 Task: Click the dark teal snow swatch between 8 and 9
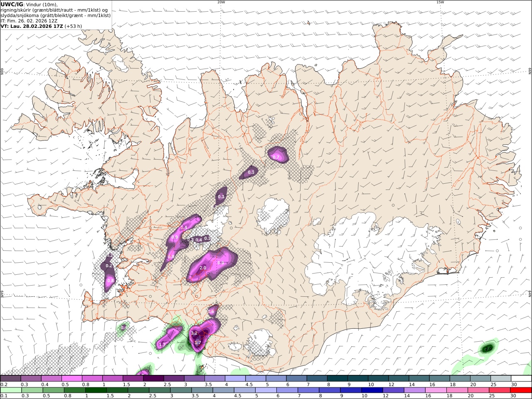tap(337, 378)
